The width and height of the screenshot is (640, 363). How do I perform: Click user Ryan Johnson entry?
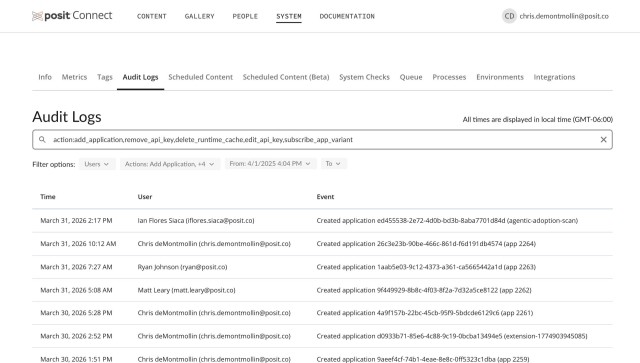click(182, 267)
